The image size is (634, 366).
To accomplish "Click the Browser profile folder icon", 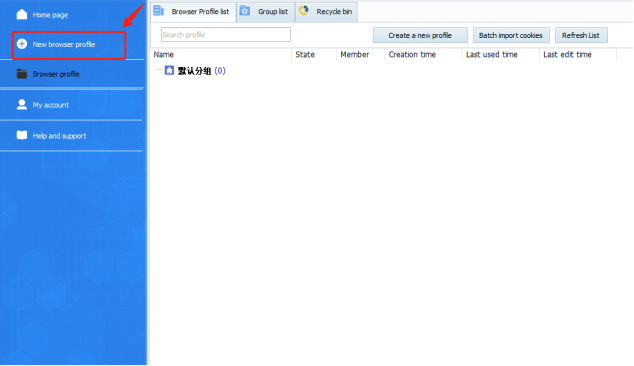I will click(x=22, y=74).
